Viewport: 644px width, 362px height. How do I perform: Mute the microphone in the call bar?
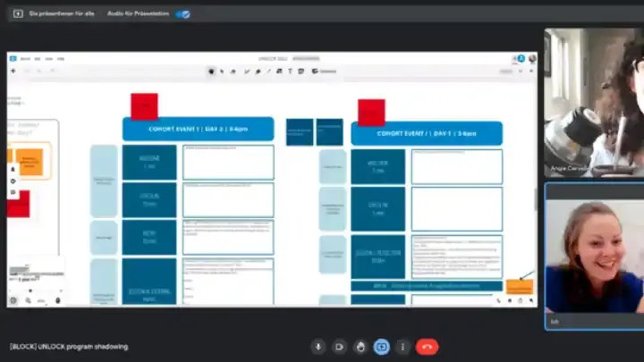coord(318,347)
